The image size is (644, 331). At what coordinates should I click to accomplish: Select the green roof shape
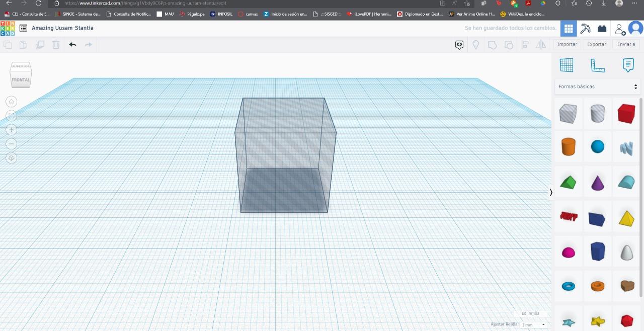(568, 182)
